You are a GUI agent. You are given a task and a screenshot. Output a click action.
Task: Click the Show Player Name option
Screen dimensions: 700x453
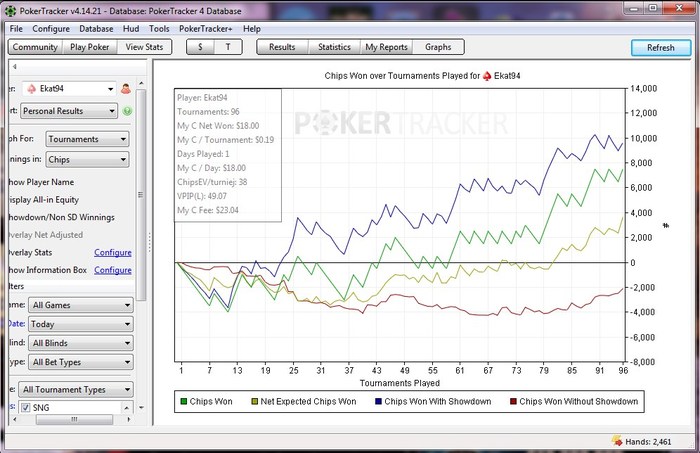coord(41,182)
